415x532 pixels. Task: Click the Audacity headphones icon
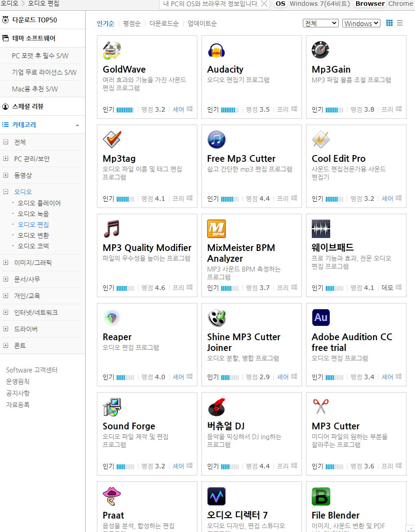pos(216,50)
